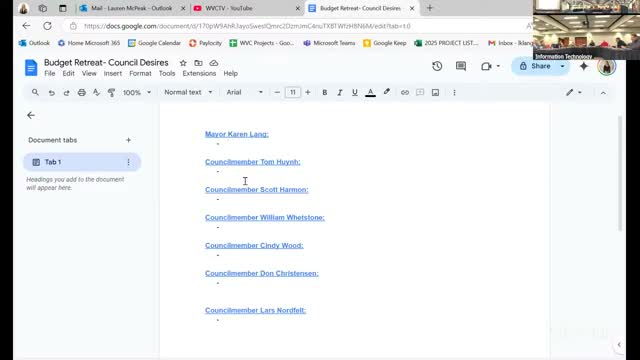Check cloud save status icon
The width and height of the screenshot is (640, 360).
point(213,63)
